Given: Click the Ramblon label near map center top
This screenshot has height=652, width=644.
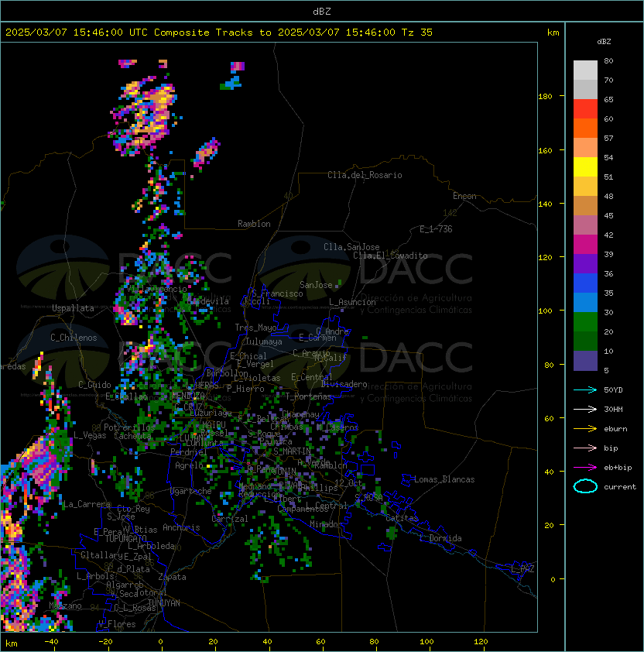Looking at the screenshot, I should coord(254,224).
